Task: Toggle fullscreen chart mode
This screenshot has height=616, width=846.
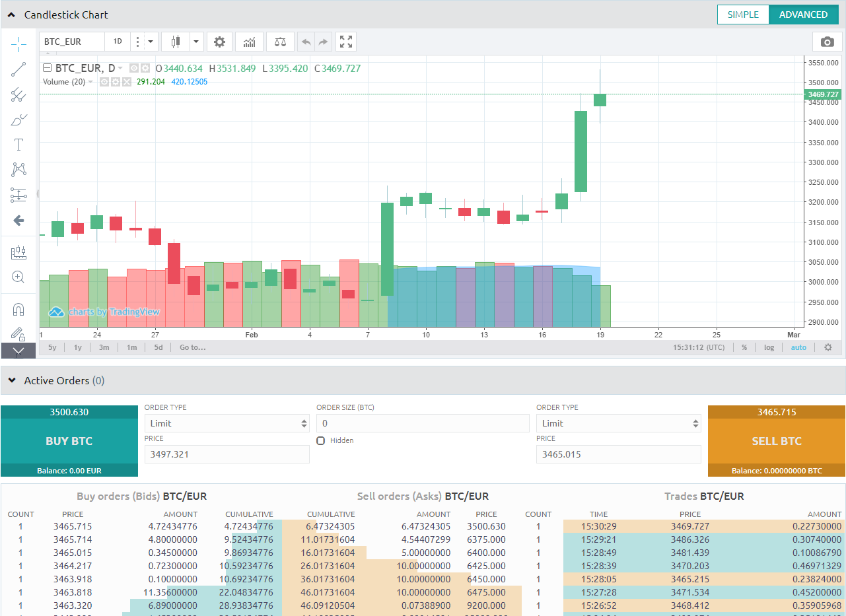Action: point(346,42)
